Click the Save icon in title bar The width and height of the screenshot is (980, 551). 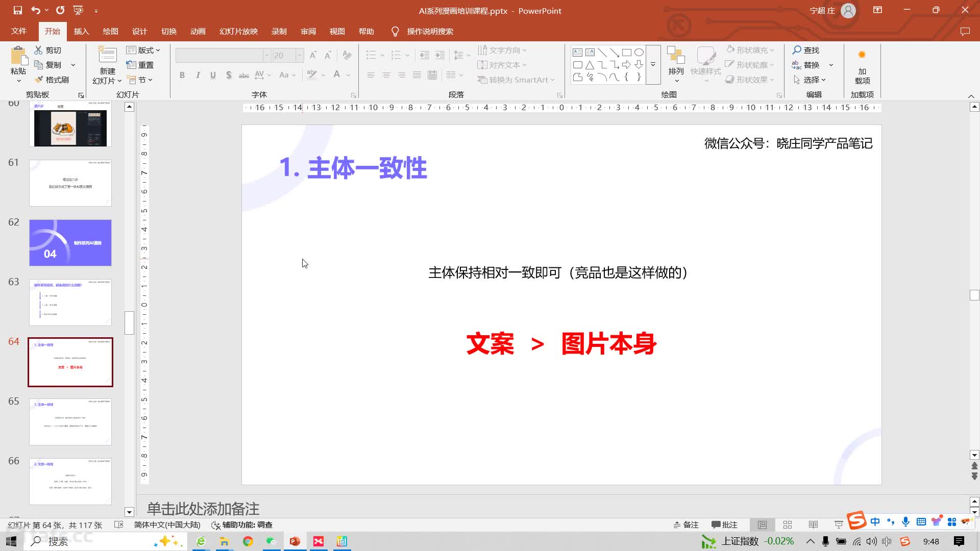click(18, 10)
